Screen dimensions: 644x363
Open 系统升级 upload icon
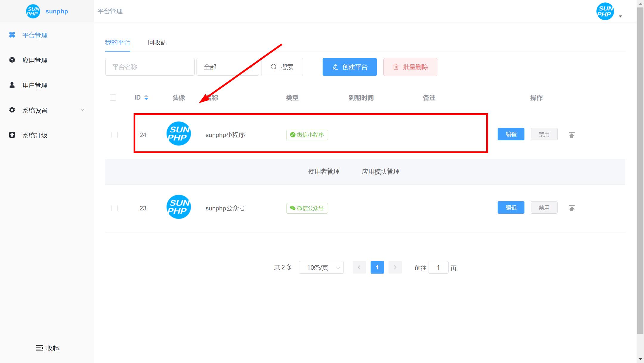(12, 135)
